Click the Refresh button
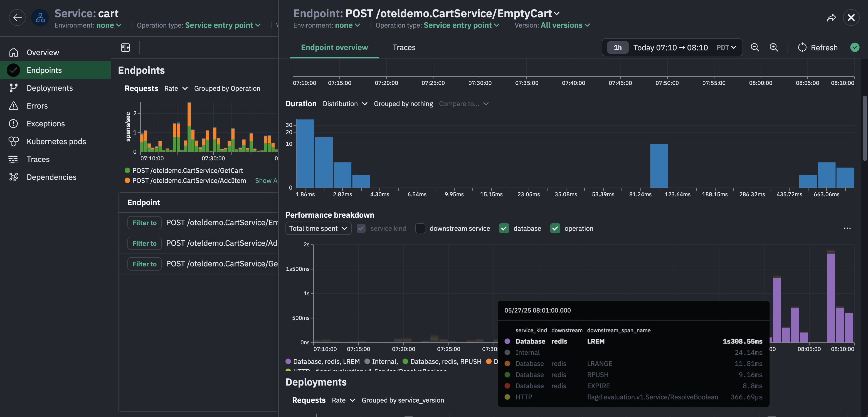The height and width of the screenshot is (417, 868). pyautogui.click(x=818, y=48)
